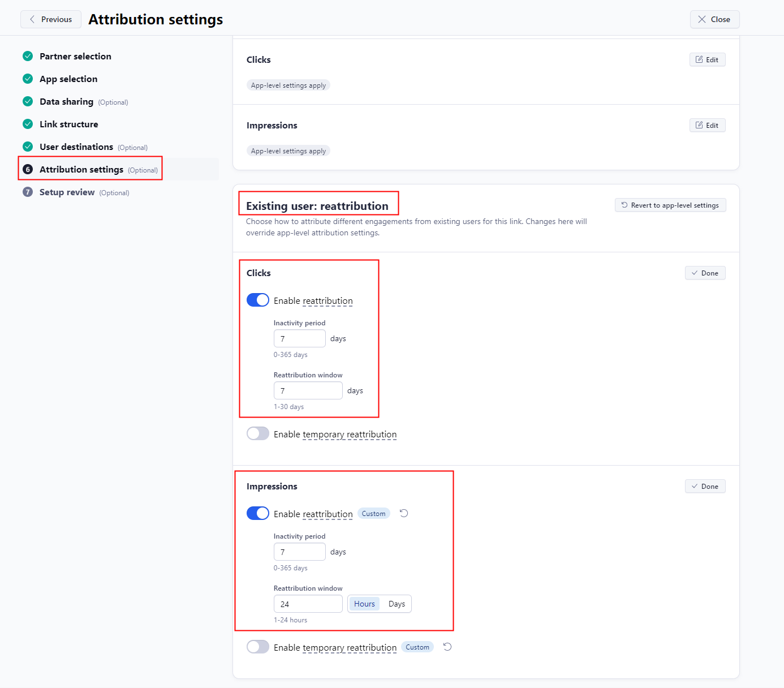Click revert icon next to temporary reattribution Custom badge

(447, 647)
